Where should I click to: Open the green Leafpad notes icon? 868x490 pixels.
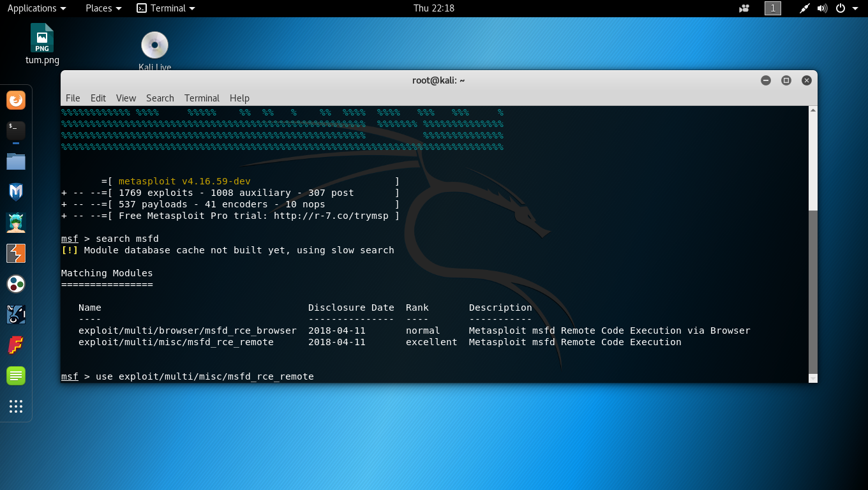[x=16, y=376]
